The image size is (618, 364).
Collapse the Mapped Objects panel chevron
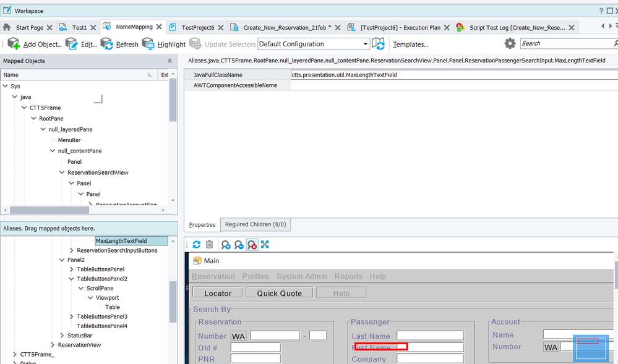170,61
